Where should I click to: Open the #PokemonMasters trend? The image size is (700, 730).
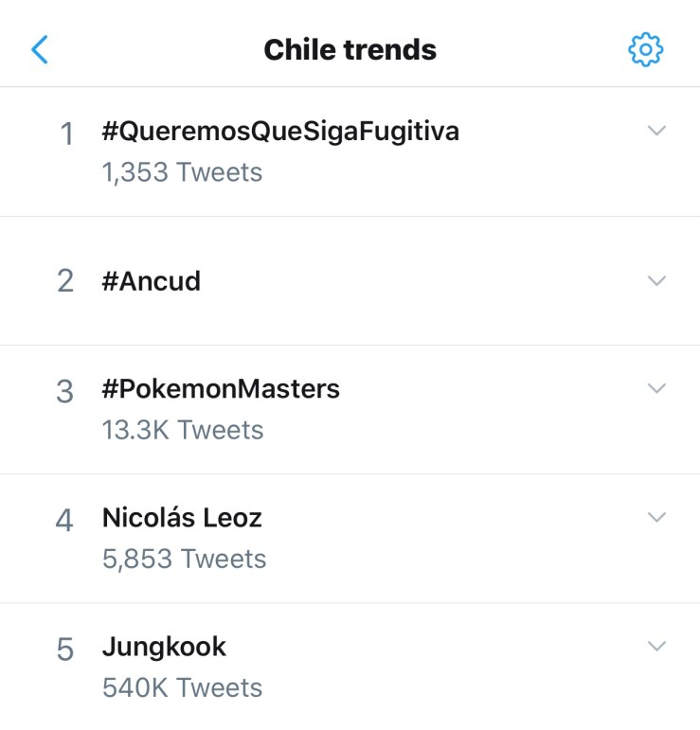point(221,388)
